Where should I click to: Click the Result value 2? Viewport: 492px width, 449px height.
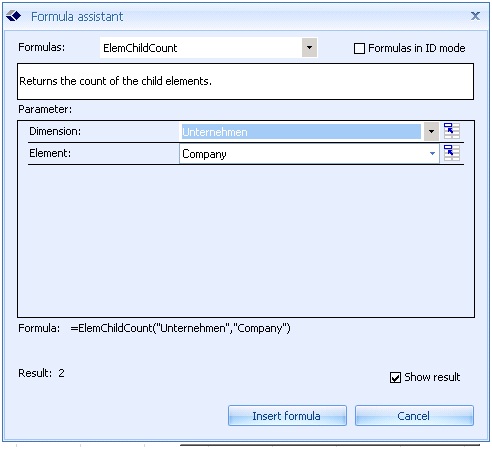pyautogui.click(x=61, y=373)
